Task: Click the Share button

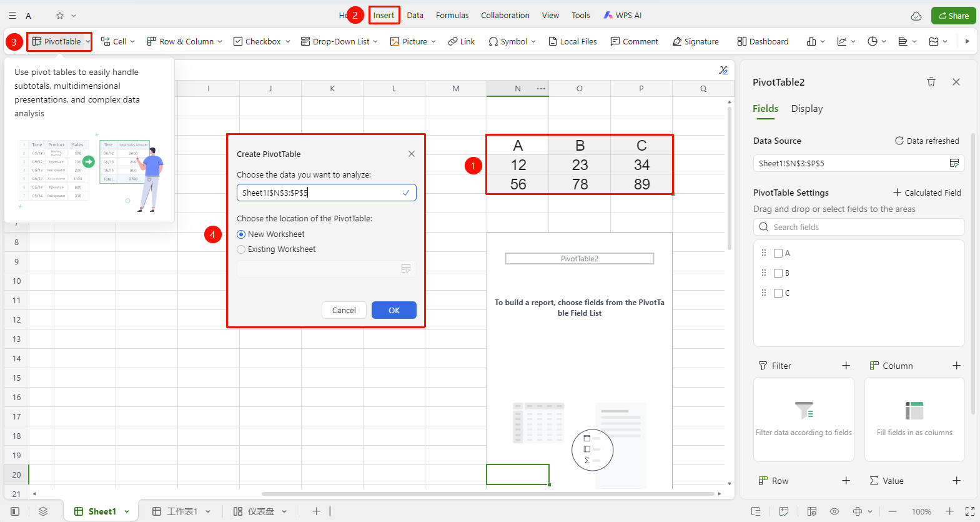Action: pyautogui.click(x=953, y=16)
